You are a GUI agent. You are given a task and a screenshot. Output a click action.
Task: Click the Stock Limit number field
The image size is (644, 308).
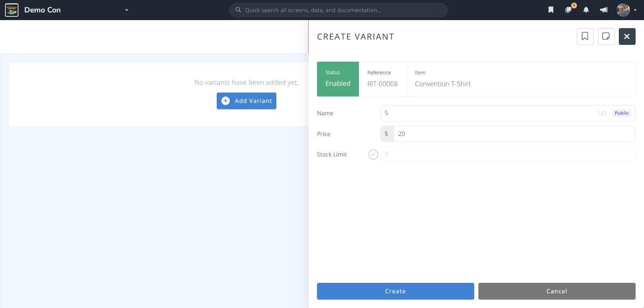[x=507, y=155]
